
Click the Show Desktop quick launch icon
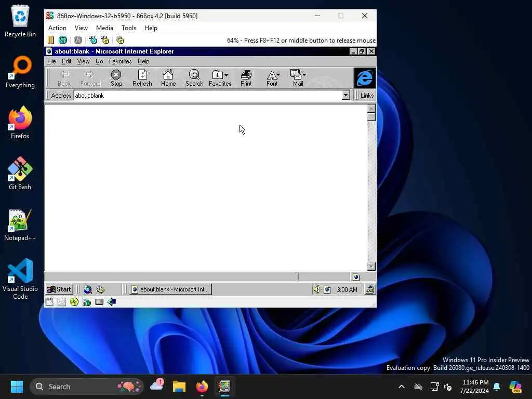point(100,289)
